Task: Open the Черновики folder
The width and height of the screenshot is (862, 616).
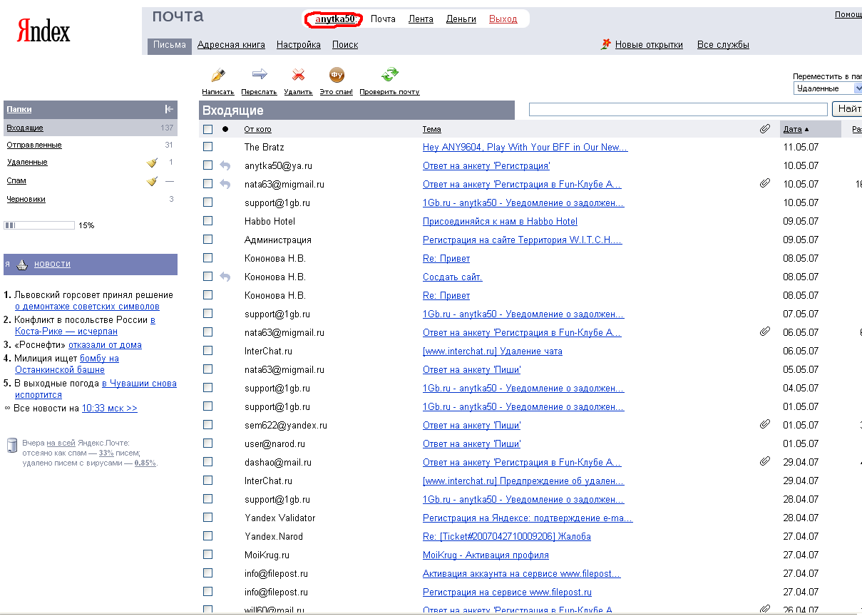Action: (26, 199)
